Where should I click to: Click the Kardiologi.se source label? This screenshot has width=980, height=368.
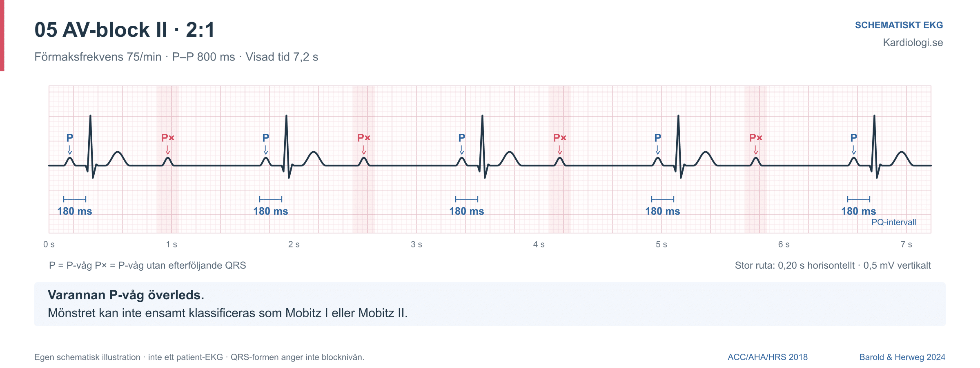tap(913, 43)
